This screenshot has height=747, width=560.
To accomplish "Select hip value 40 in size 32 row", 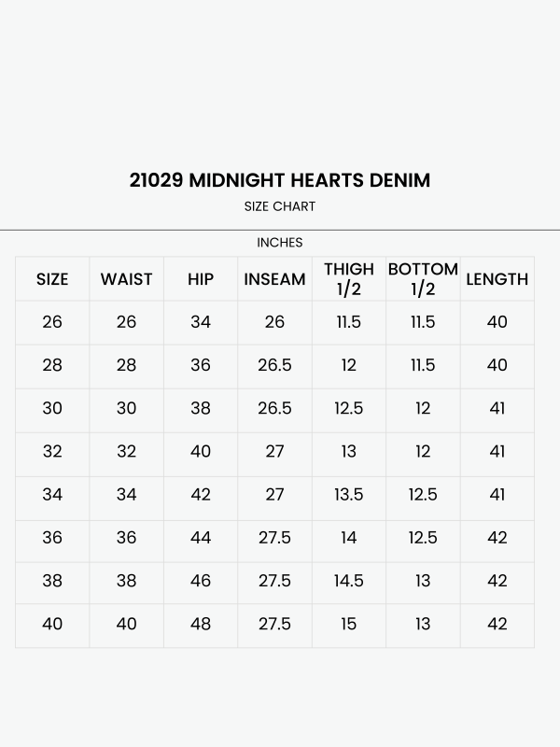I will [201, 452].
